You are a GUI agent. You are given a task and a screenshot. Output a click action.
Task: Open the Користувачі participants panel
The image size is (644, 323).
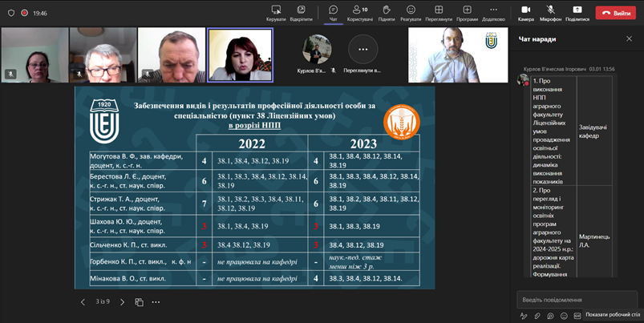pos(359,12)
